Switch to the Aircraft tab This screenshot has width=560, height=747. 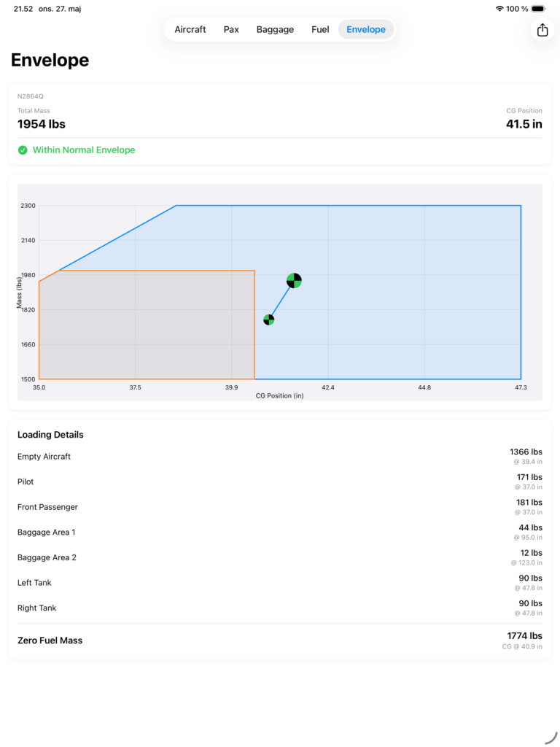tap(190, 29)
